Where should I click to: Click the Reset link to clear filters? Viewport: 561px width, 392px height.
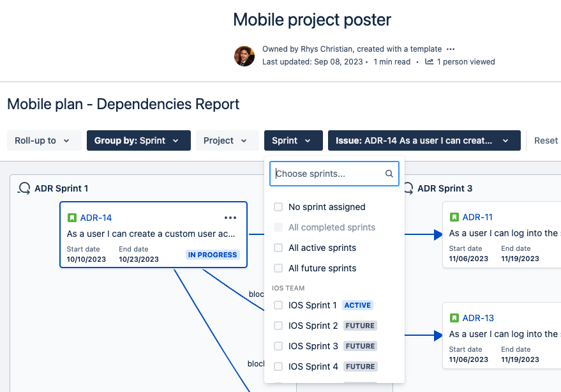(x=546, y=140)
